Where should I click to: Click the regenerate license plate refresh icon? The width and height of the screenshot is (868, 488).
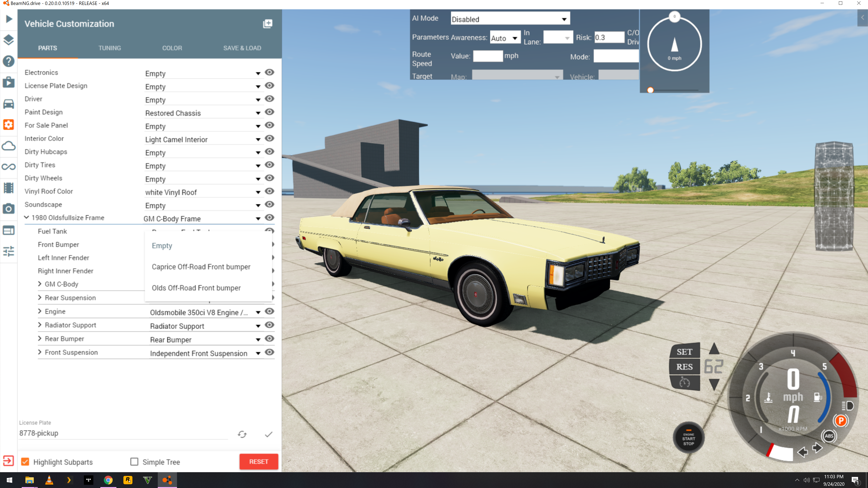pyautogui.click(x=242, y=434)
